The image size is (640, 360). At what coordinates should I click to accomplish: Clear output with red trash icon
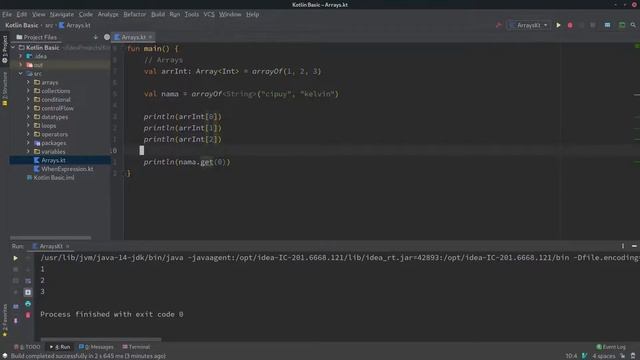(28, 315)
